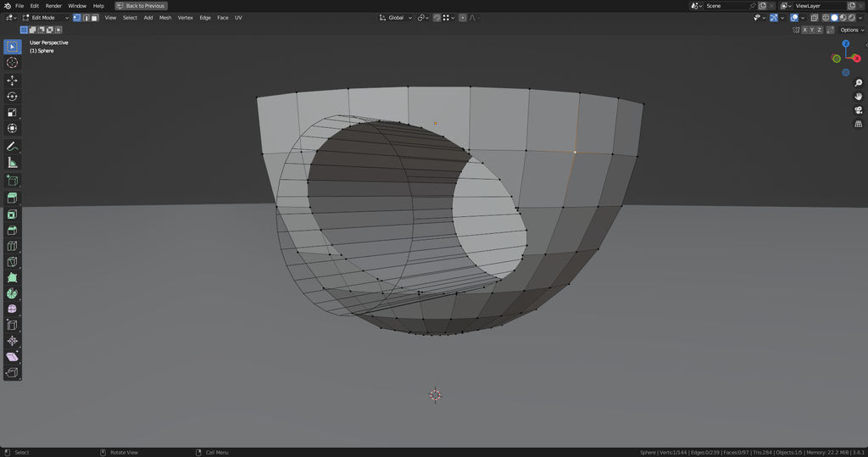Click the blue Z axis gizmo handle
868x457 pixels.
845,43
